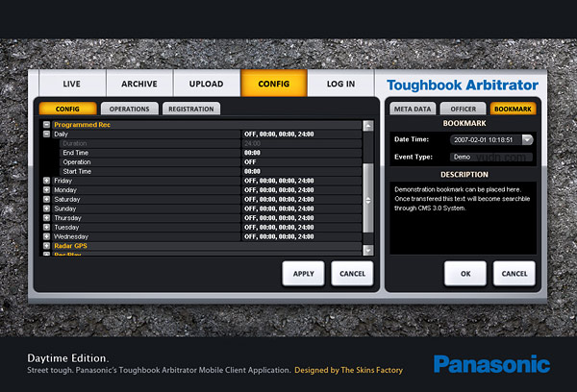Expand the Monday row
The image size is (577, 392).
point(46,189)
